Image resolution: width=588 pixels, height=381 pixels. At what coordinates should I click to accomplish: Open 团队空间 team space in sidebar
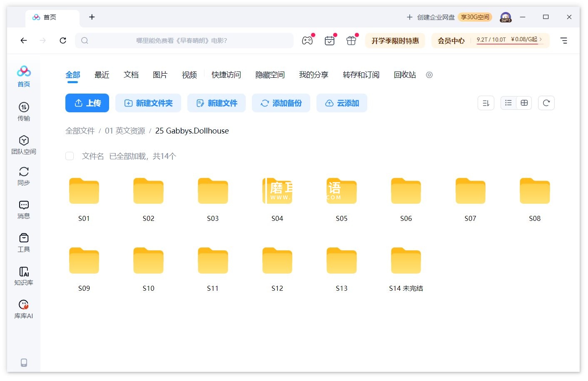click(24, 145)
